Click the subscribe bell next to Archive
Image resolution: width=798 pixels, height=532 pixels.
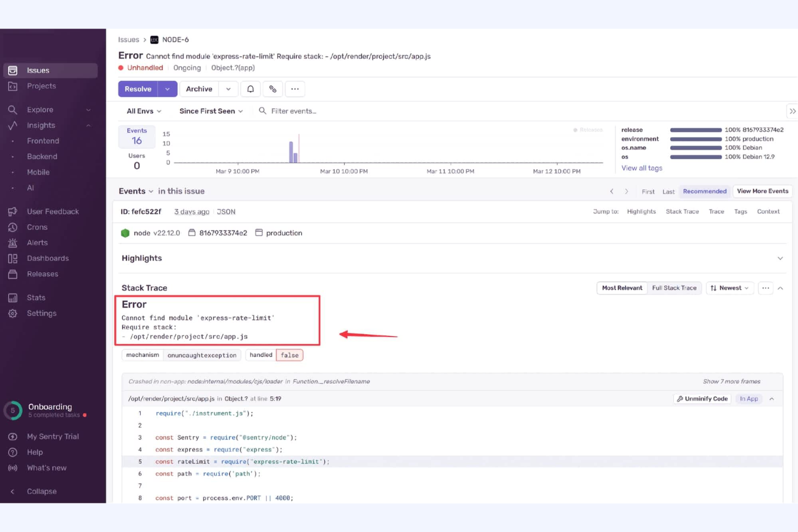(250, 88)
